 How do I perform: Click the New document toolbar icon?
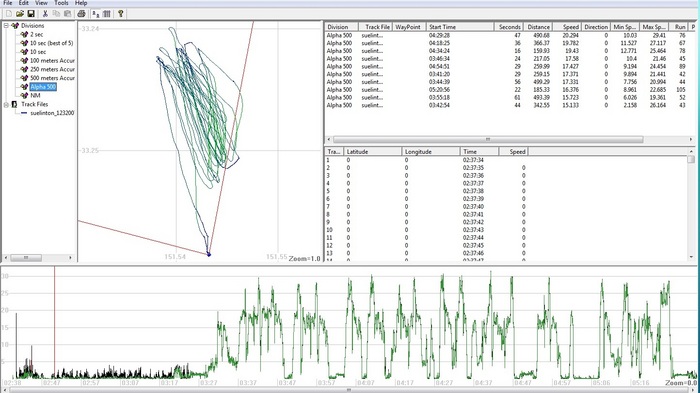click(9, 14)
